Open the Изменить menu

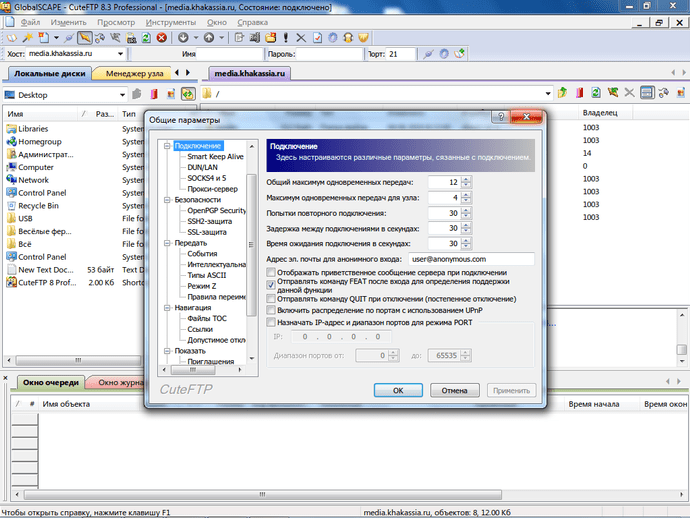coord(68,22)
